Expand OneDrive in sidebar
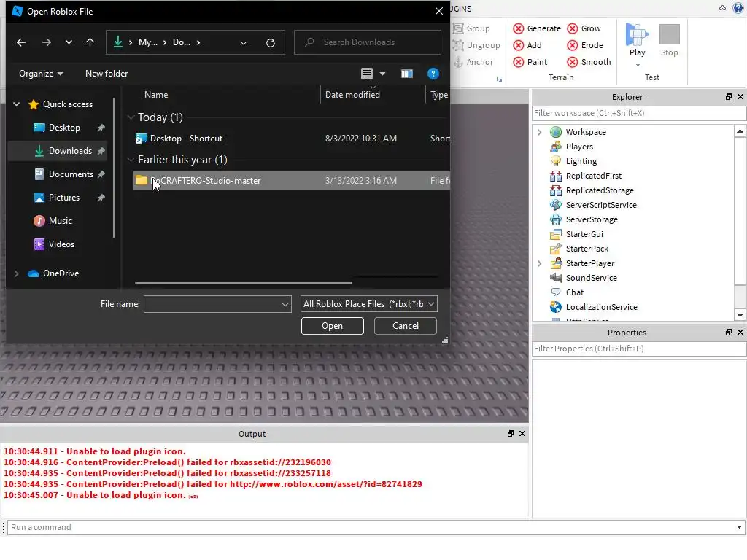The image size is (747, 560). pyautogui.click(x=16, y=273)
